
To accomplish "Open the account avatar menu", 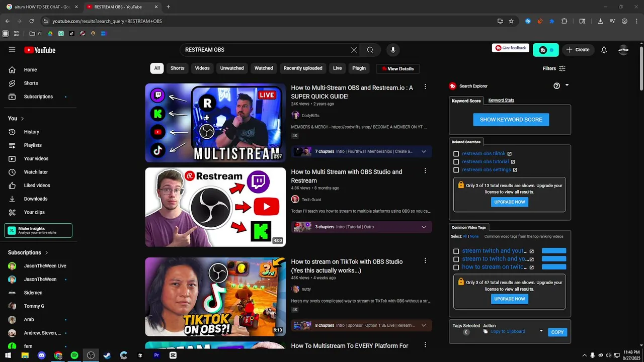I will click(x=623, y=50).
